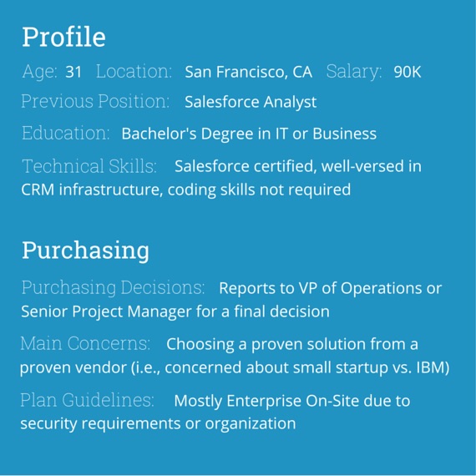Click the Location label
Viewport: 476px width, 476px height.
[x=134, y=72]
